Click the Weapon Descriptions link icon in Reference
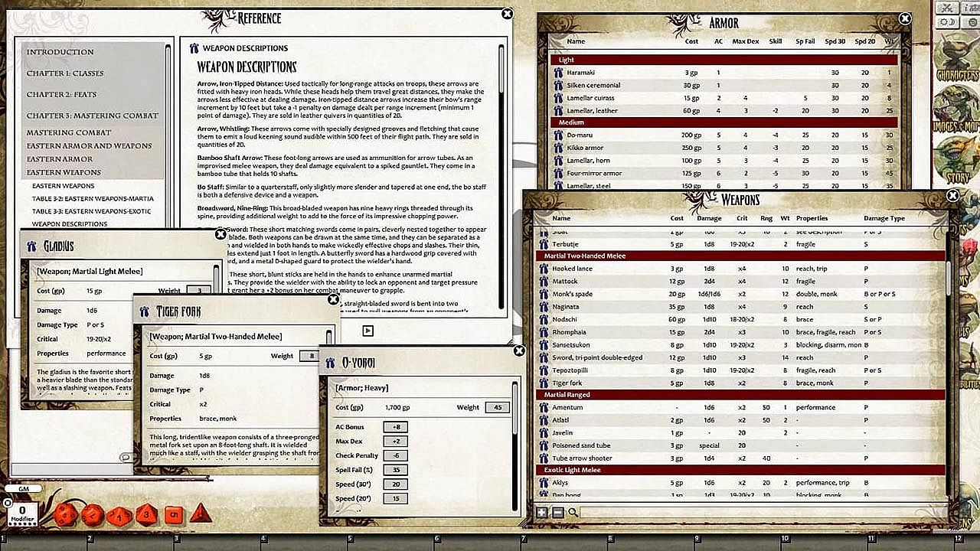 (194, 48)
